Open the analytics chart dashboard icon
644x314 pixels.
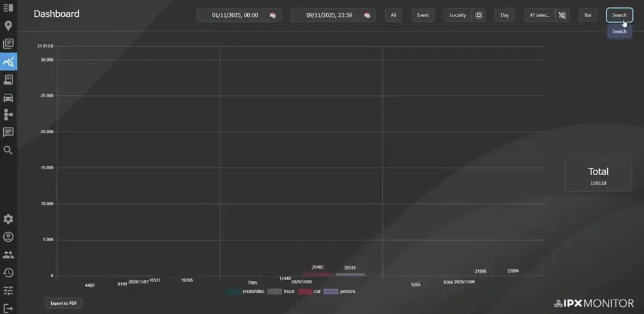9,62
